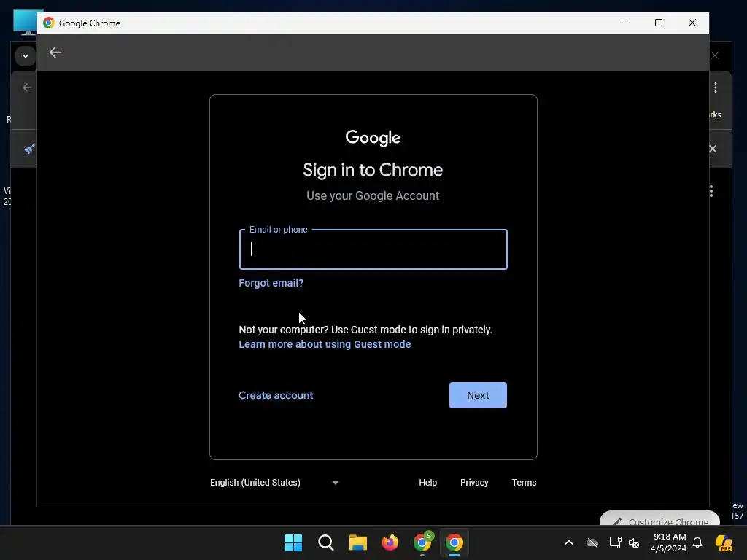Open File Explorer from the taskbar
The image size is (747, 560).
(x=357, y=542)
